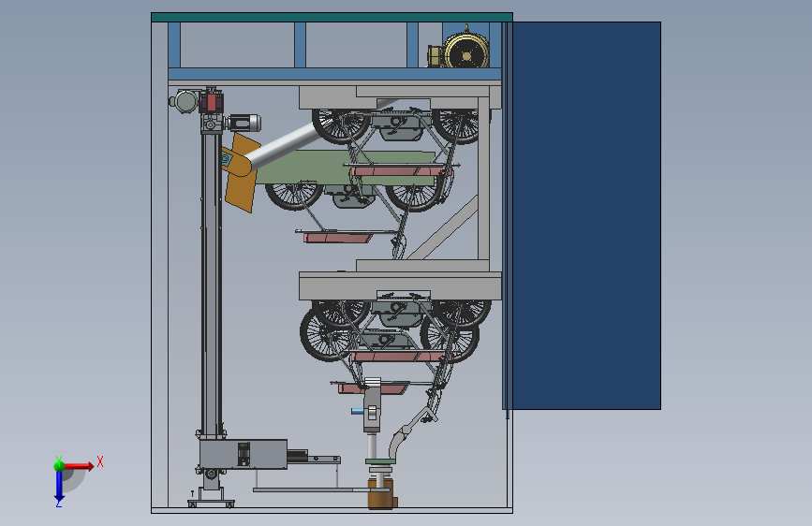The image size is (812, 526).
Task: Click the blue Z axis of the triad
Action: [x=59, y=486]
